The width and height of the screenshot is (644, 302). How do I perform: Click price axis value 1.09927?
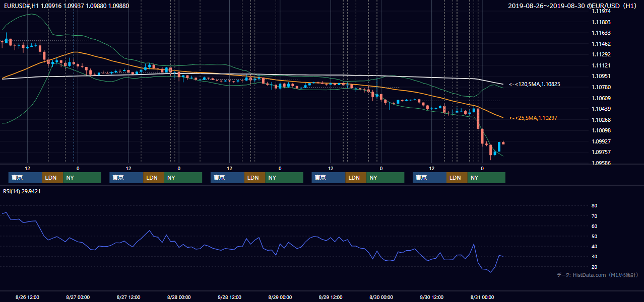click(x=601, y=141)
